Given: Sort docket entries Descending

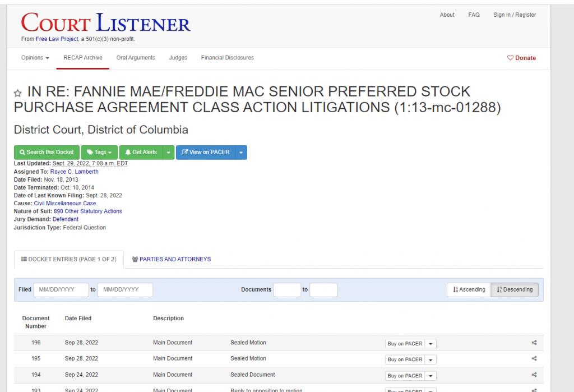Looking at the screenshot, I should coord(515,289).
